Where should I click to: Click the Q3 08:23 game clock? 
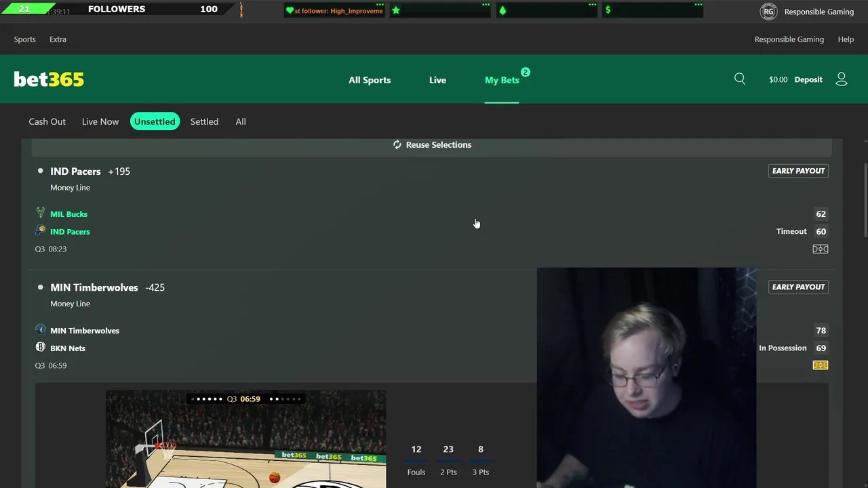[51, 249]
